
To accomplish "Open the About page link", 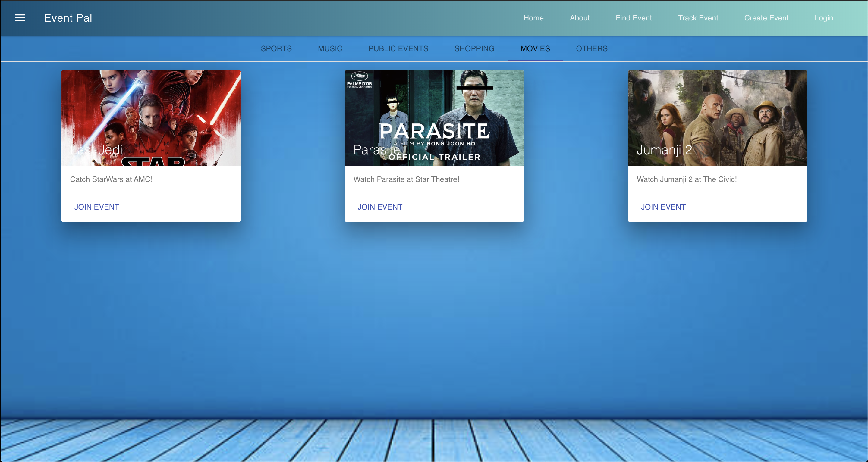I will click(579, 18).
